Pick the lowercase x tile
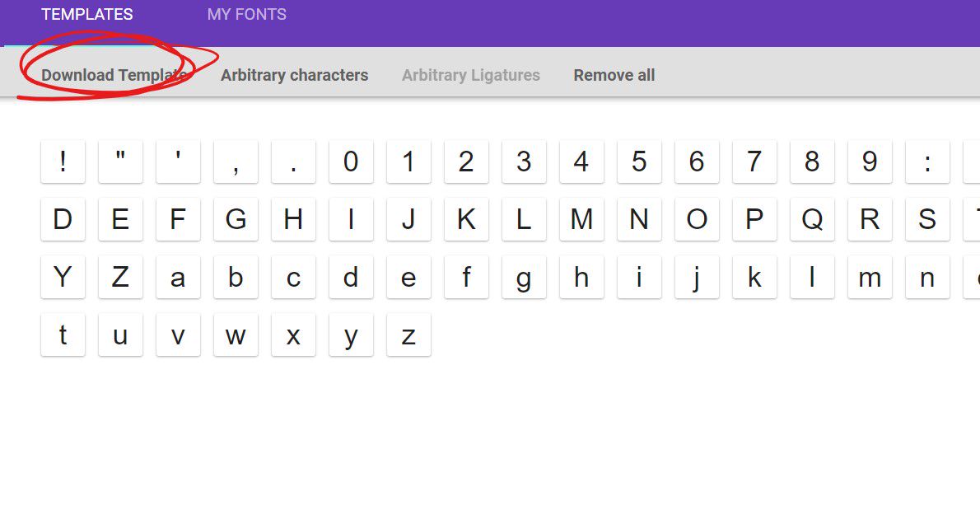 (x=293, y=335)
